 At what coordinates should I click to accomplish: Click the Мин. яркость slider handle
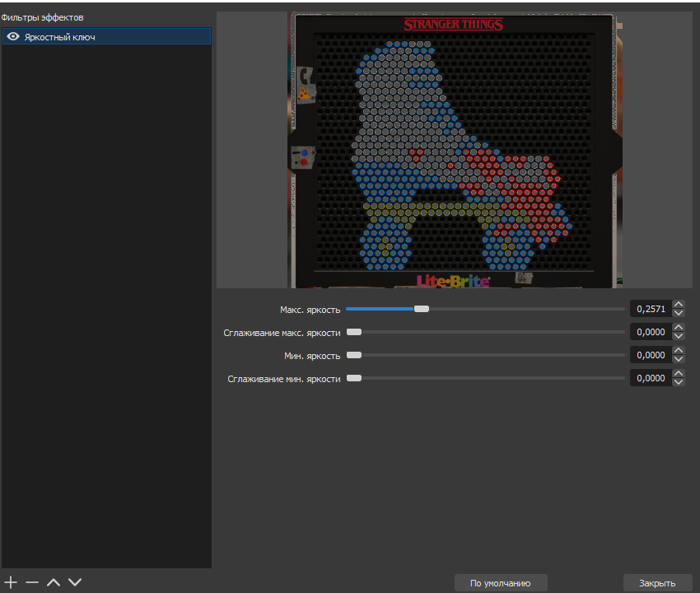tap(354, 355)
